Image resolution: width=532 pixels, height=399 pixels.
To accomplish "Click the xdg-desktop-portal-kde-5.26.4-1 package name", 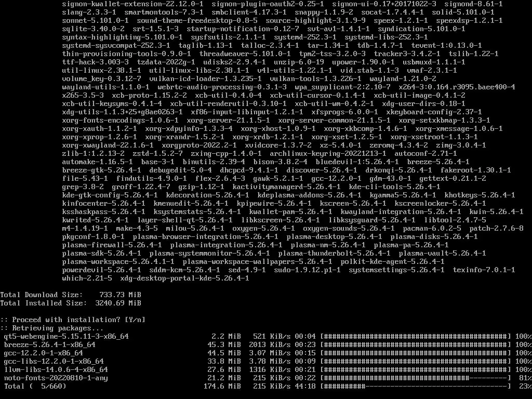I will (x=184, y=278).
